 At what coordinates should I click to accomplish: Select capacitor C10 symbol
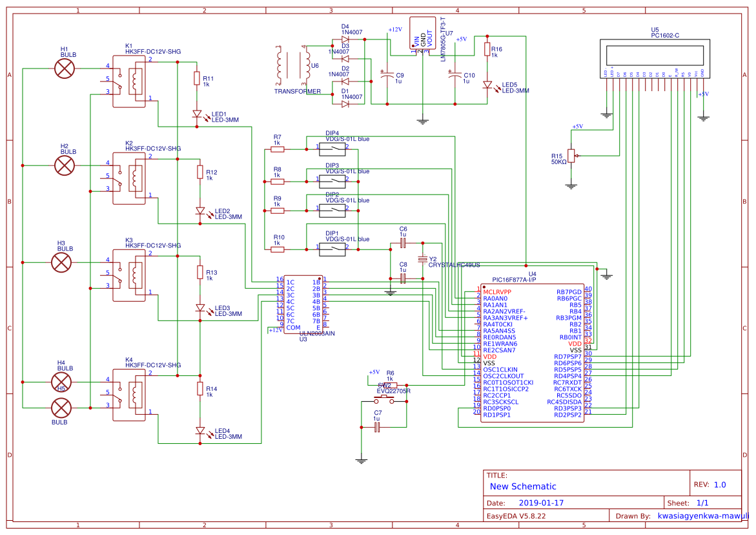coord(455,75)
